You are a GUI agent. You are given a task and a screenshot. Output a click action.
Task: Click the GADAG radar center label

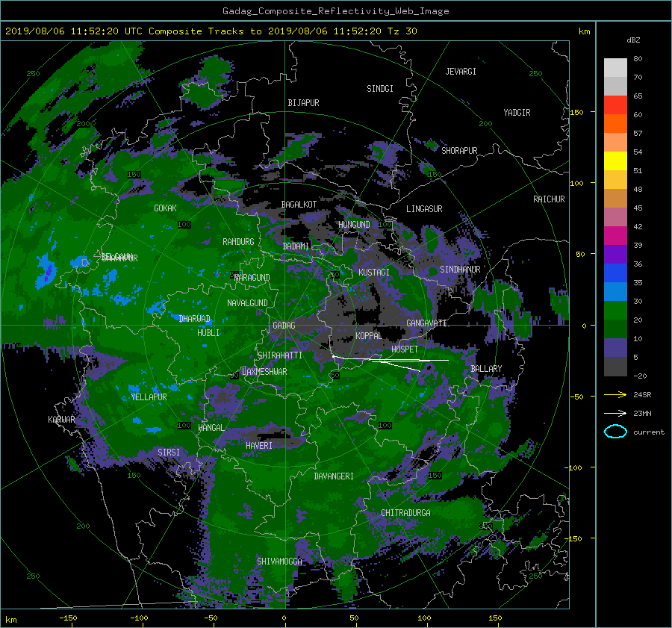coord(284,326)
